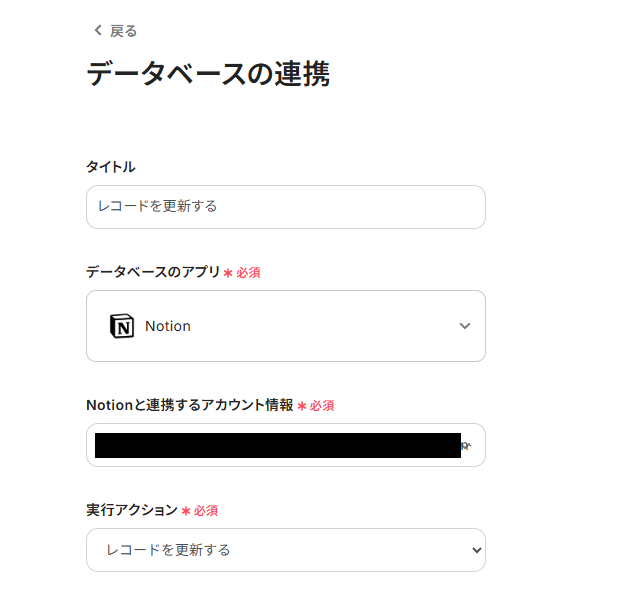Click the red asterisk next to 実行アクション
The width and height of the screenshot is (628, 610).
coord(185,510)
